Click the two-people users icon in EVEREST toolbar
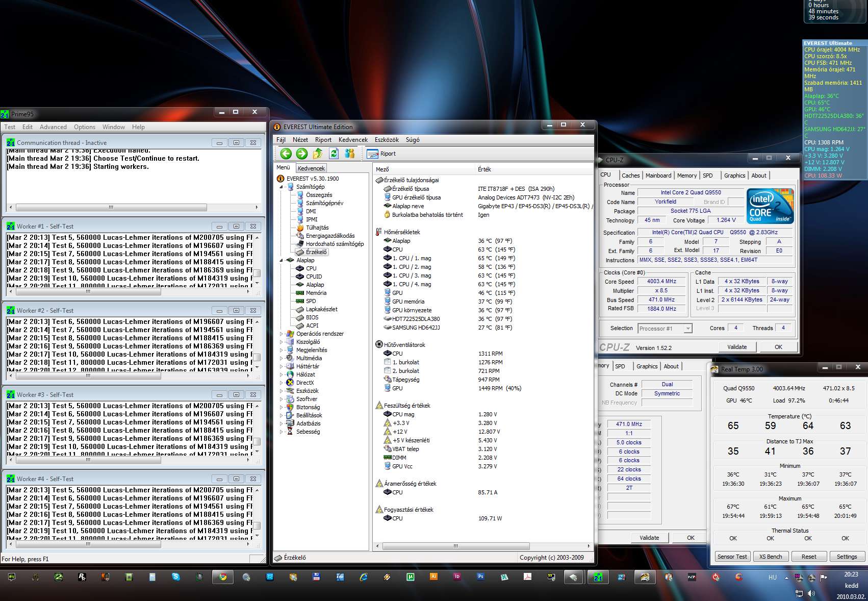Viewport: 868px width, 601px height. (350, 154)
